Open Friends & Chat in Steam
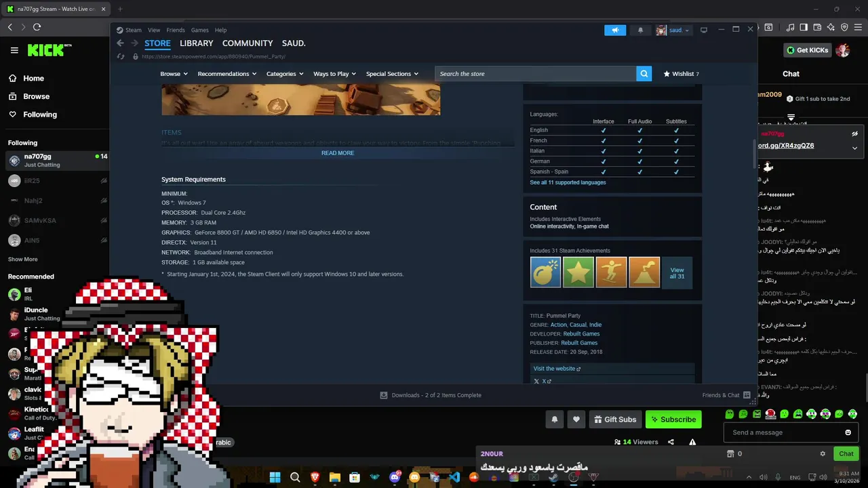This screenshot has height=488, width=868. point(726,395)
